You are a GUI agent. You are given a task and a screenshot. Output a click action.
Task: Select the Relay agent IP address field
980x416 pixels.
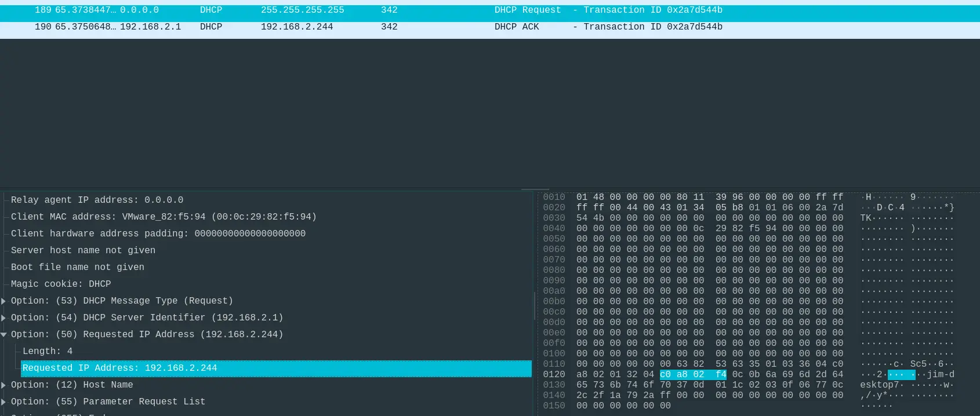[x=97, y=200]
